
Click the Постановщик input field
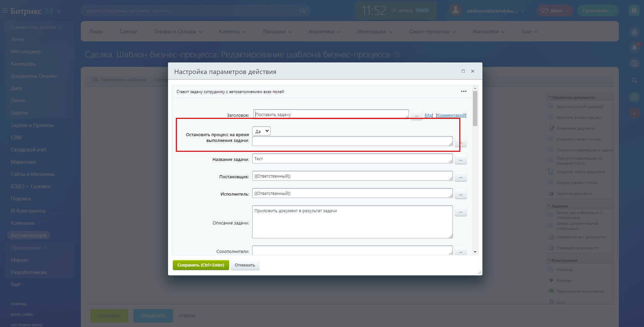[352, 176]
